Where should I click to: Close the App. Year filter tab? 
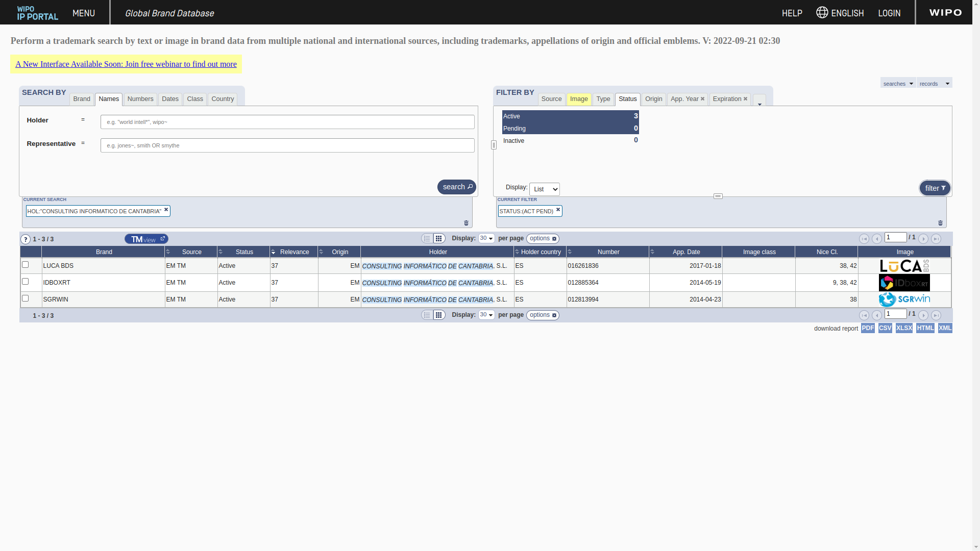(703, 99)
